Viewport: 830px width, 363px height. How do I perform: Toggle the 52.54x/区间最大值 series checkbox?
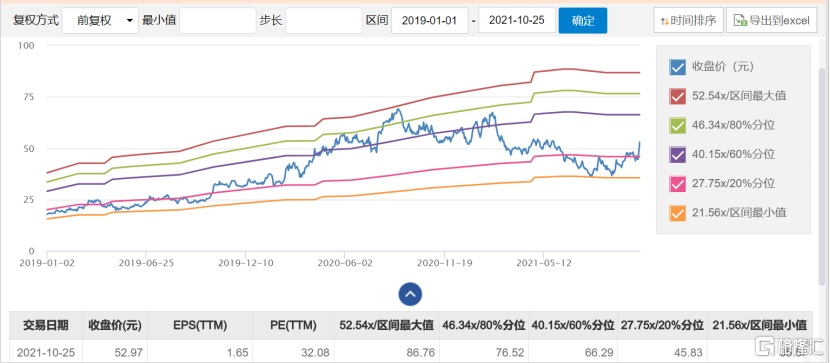pos(678,96)
